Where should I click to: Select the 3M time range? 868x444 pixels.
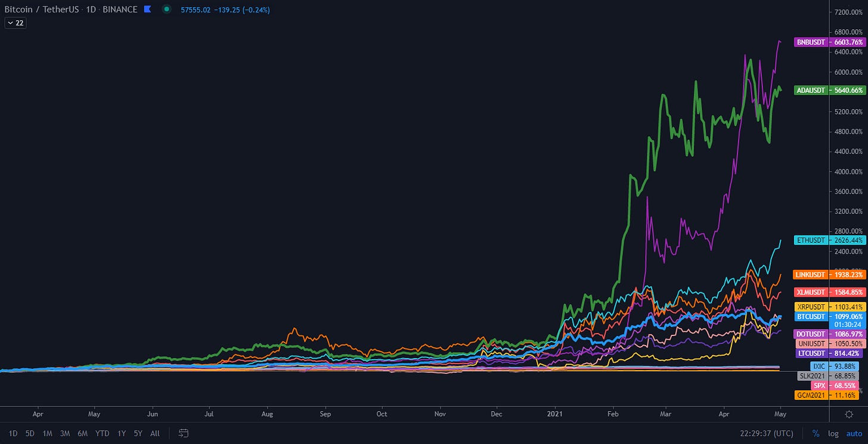[x=66, y=433]
